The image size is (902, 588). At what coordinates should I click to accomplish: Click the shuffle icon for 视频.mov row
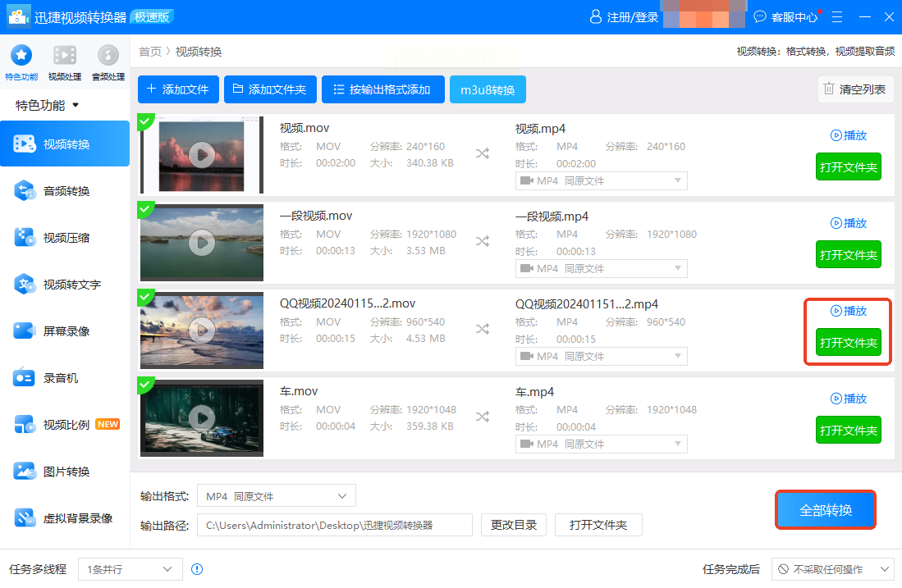[483, 153]
